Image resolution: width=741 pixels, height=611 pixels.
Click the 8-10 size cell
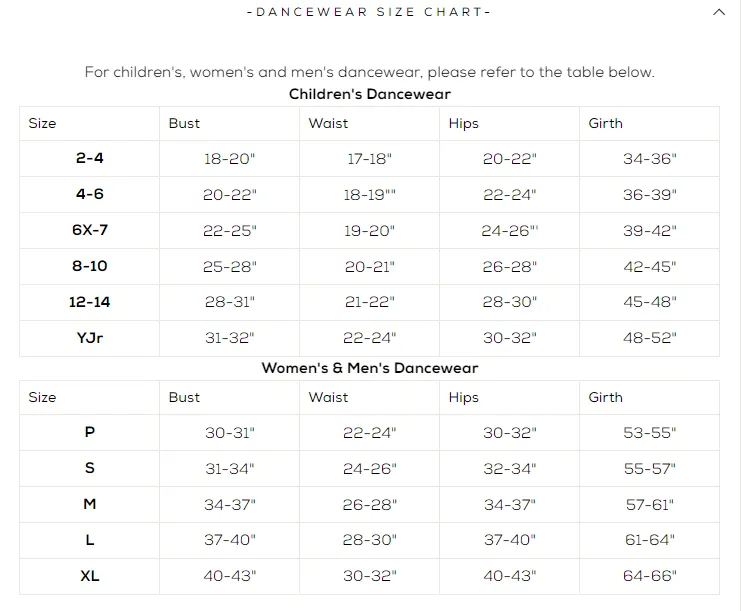[90, 266]
